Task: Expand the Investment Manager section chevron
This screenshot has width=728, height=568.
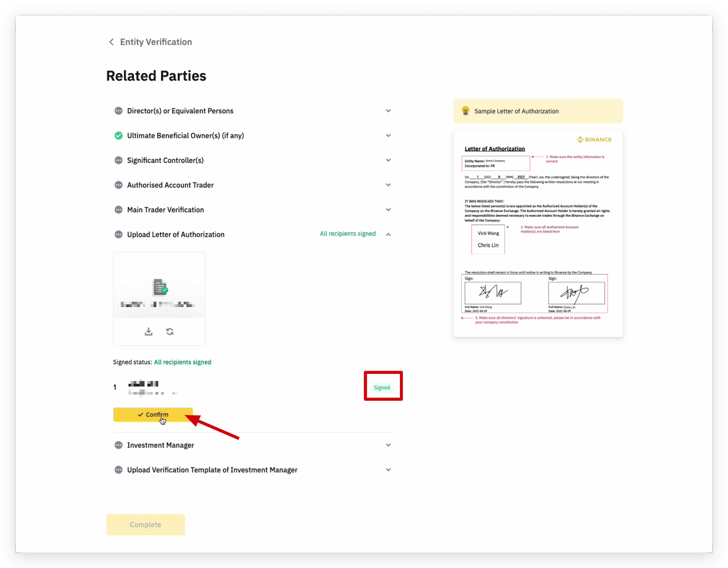Action: coord(388,445)
